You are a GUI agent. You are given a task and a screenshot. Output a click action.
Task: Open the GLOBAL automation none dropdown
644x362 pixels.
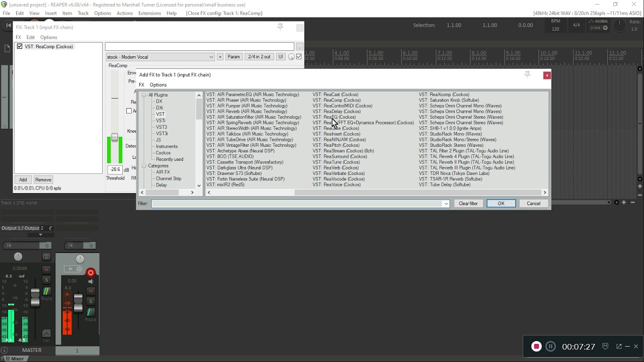click(599, 28)
